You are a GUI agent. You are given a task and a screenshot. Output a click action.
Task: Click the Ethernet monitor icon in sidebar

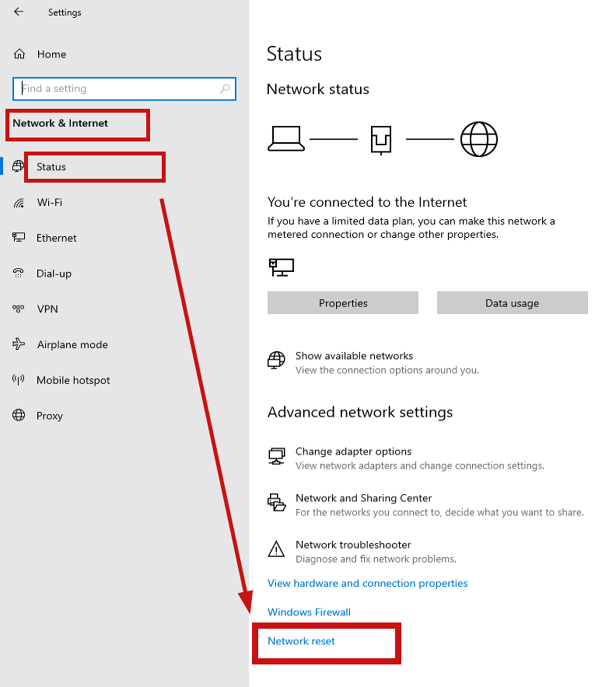(18, 237)
